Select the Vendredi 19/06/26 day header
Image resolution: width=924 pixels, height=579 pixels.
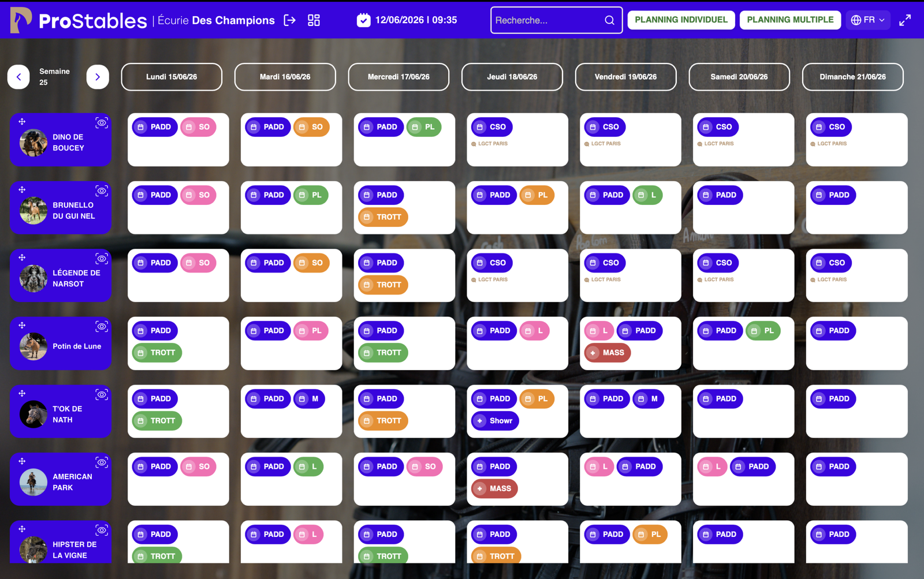point(626,77)
